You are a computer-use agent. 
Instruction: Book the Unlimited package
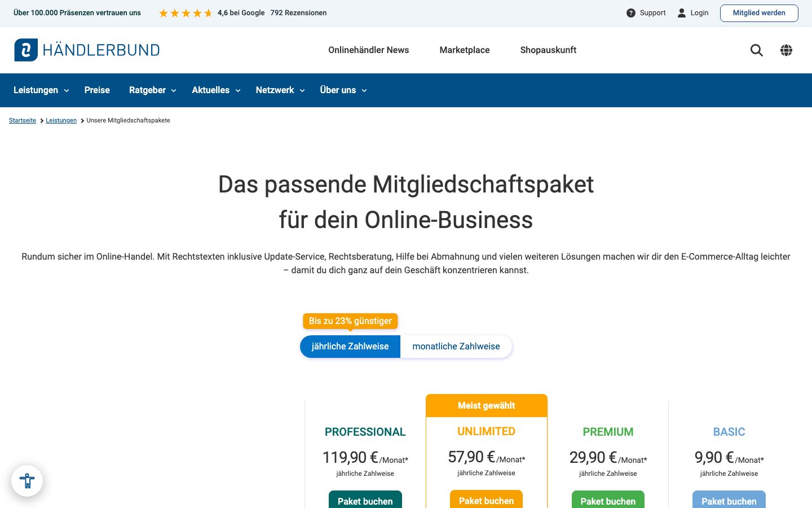[486, 500]
